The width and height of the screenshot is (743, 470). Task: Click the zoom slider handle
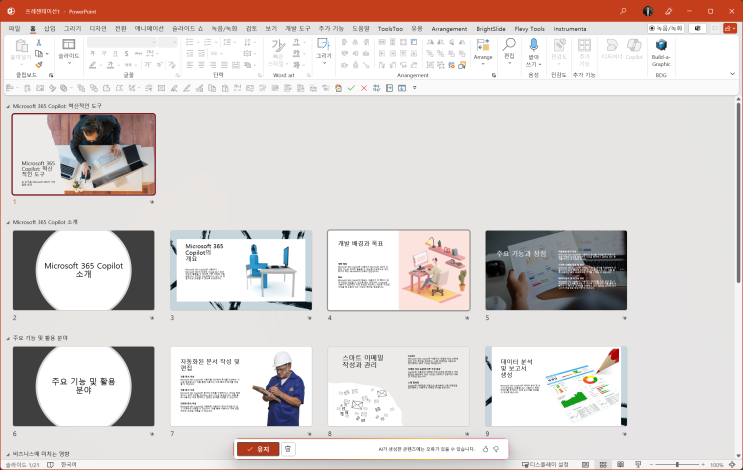[677, 465]
